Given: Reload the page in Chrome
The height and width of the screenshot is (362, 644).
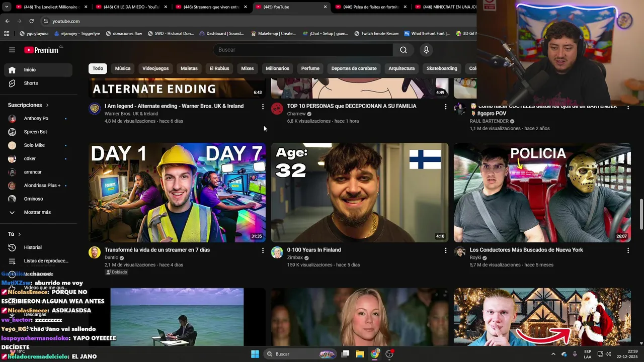Looking at the screenshot, I should pyautogui.click(x=31, y=21).
